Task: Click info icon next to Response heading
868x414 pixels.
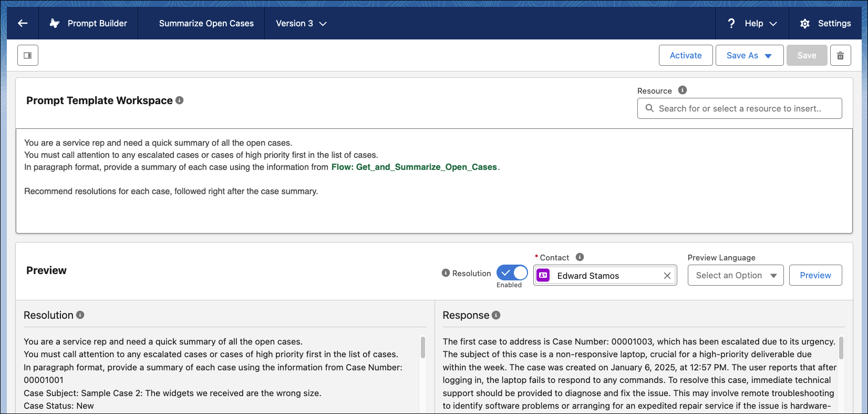Action: tap(496, 315)
